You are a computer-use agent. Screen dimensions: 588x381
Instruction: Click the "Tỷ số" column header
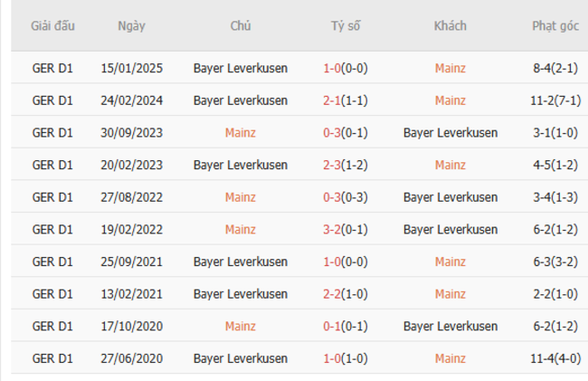[345, 25]
